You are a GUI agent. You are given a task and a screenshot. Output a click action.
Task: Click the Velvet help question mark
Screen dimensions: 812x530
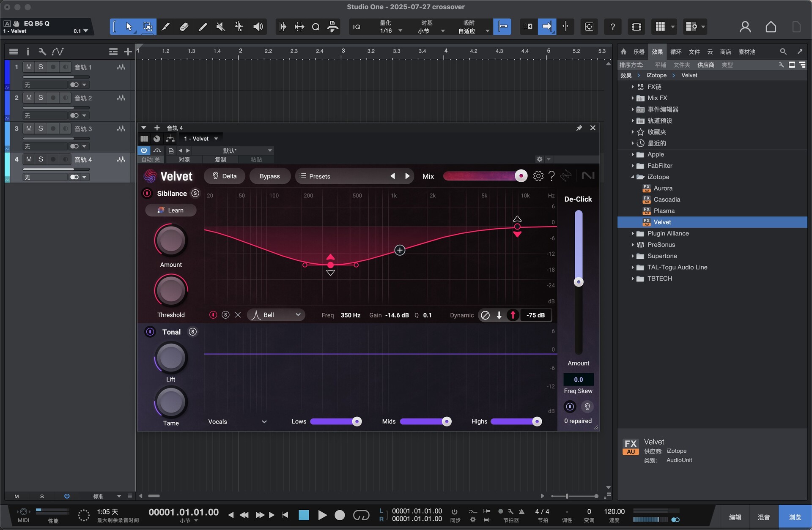coord(551,176)
